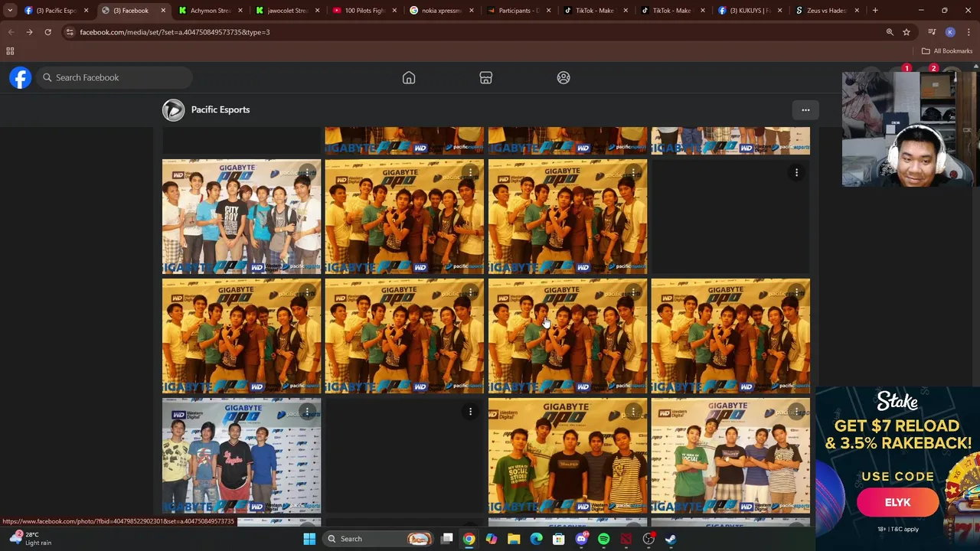Open Microsoft Store from the taskbar
This screenshot has height=551, width=980.
tap(559, 539)
